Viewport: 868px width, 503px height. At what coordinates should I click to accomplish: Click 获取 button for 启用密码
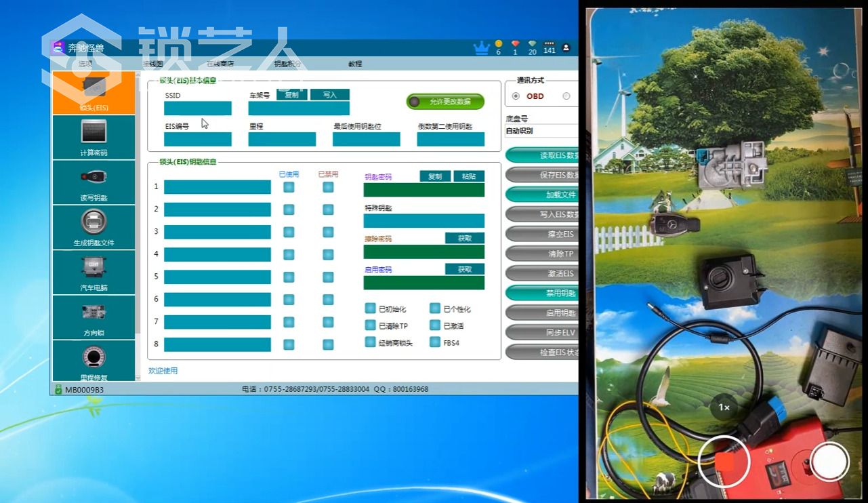(465, 269)
